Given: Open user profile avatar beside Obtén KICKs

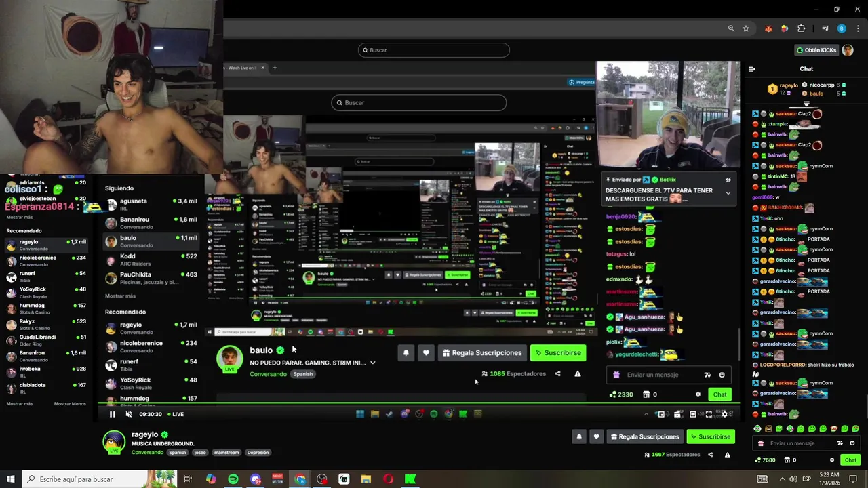Looking at the screenshot, I should [x=848, y=50].
